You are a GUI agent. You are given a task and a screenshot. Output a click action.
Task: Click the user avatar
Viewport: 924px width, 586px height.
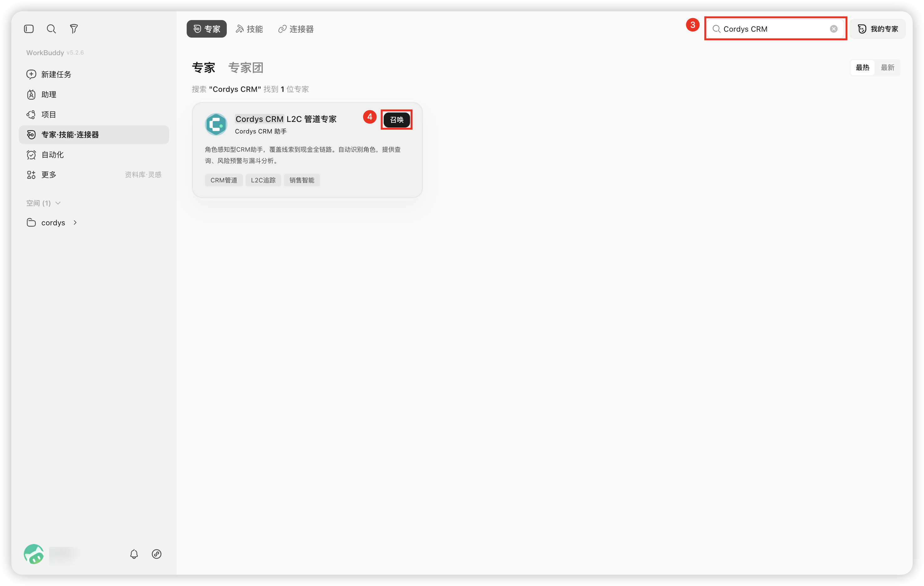[34, 554]
